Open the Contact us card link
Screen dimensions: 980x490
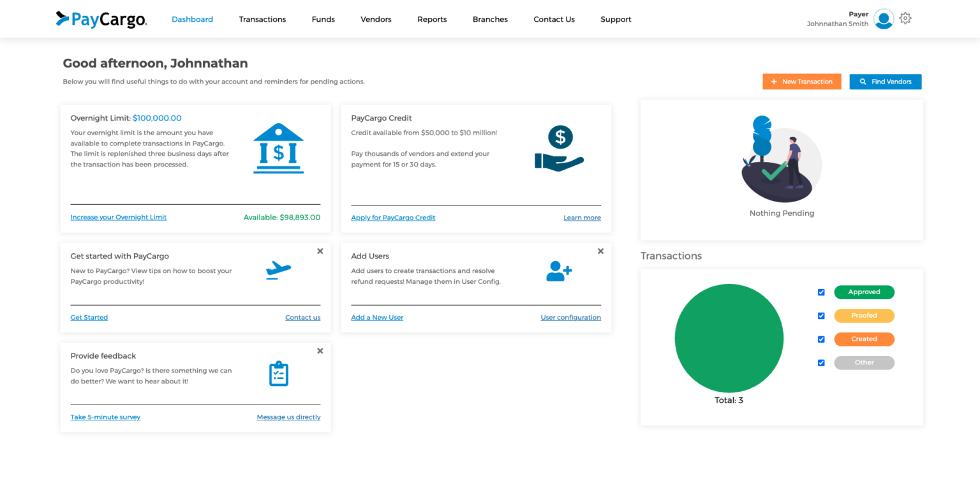303,317
